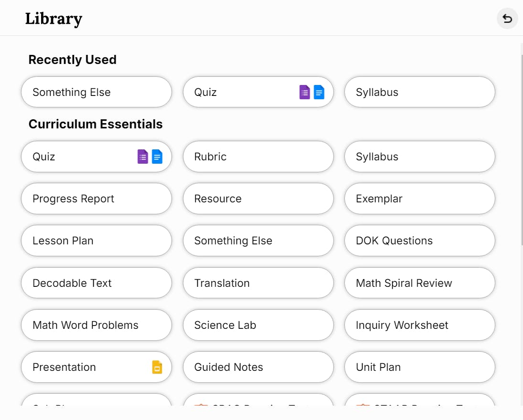Open Math Word Problems
Screen dimensions: 523x420
pos(96,325)
